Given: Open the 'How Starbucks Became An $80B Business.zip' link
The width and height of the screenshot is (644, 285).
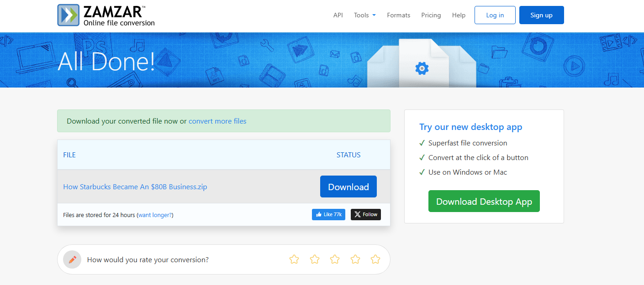Looking at the screenshot, I should [x=135, y=187].
